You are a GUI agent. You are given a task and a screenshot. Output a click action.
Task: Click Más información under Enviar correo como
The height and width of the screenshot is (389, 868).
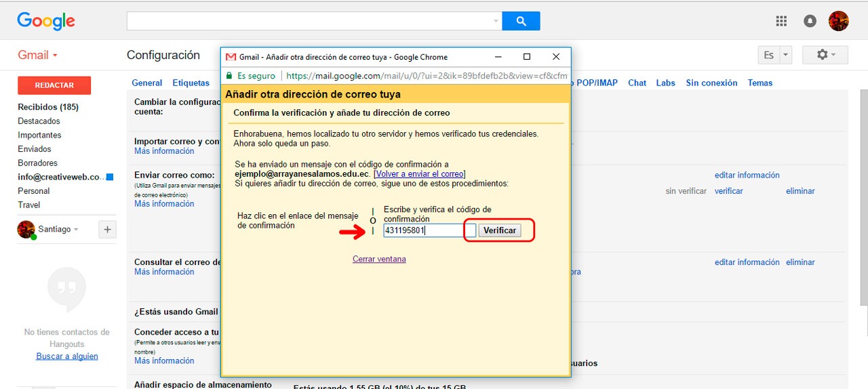(164, 204)
